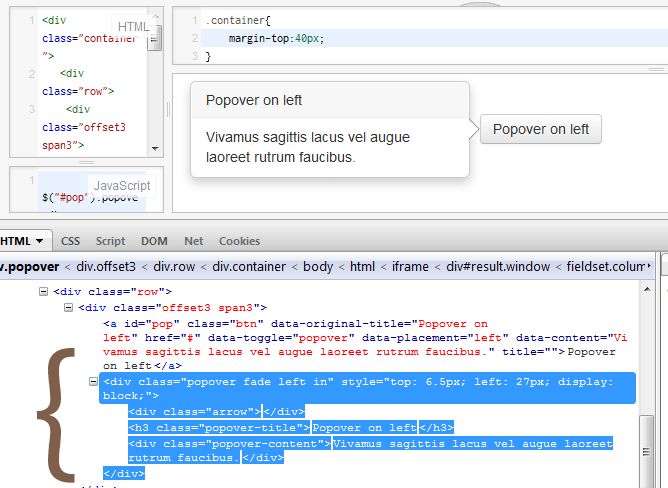Select div.row in the breadcrumb path
This screenshot has height=488, width=668.
[174, 267]
